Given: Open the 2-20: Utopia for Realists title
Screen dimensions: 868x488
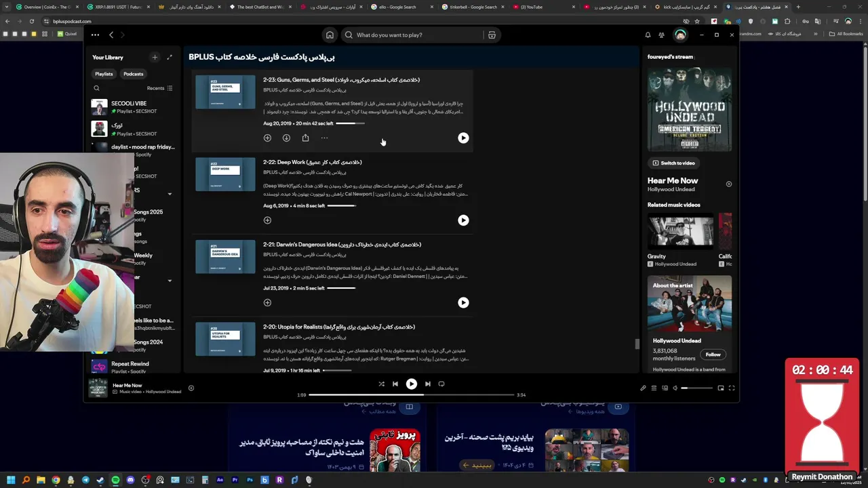Looking at the screenshot, I should coord(339,327).
